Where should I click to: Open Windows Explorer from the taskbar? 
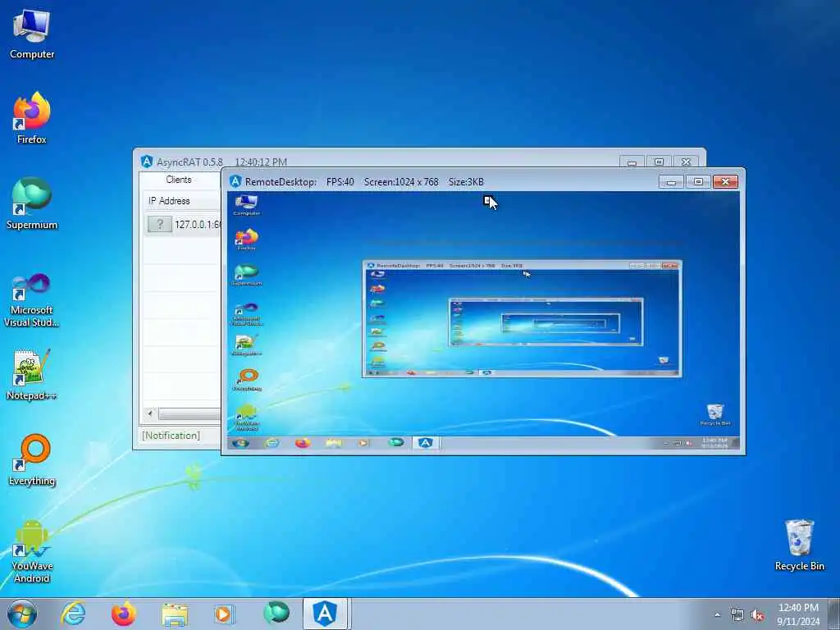tap(175, 614)
